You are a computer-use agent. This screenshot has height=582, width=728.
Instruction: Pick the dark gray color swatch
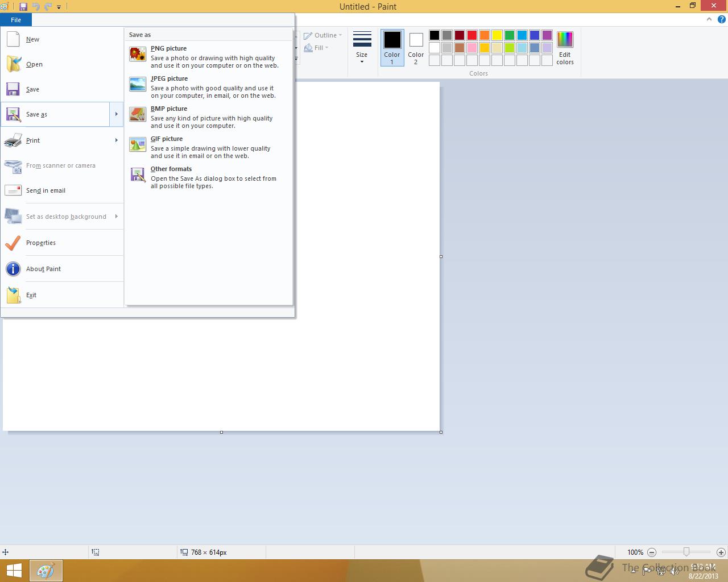click(x=447, y=35)
